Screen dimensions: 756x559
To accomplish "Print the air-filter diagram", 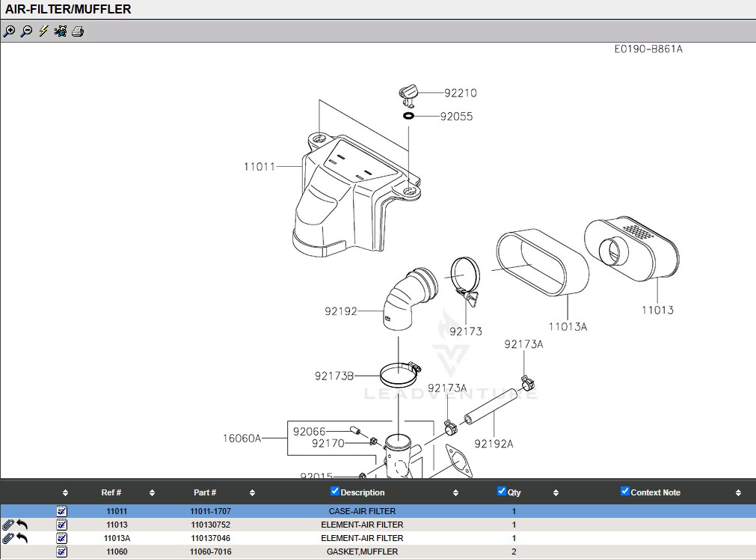I will coord(78,31).
